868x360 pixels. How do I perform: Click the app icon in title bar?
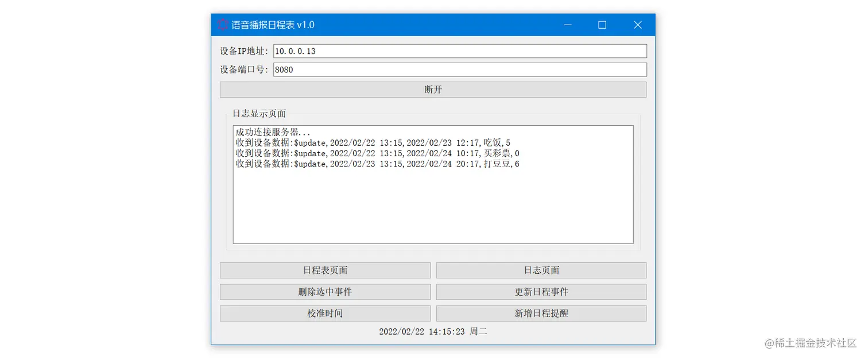click(223, 25)
